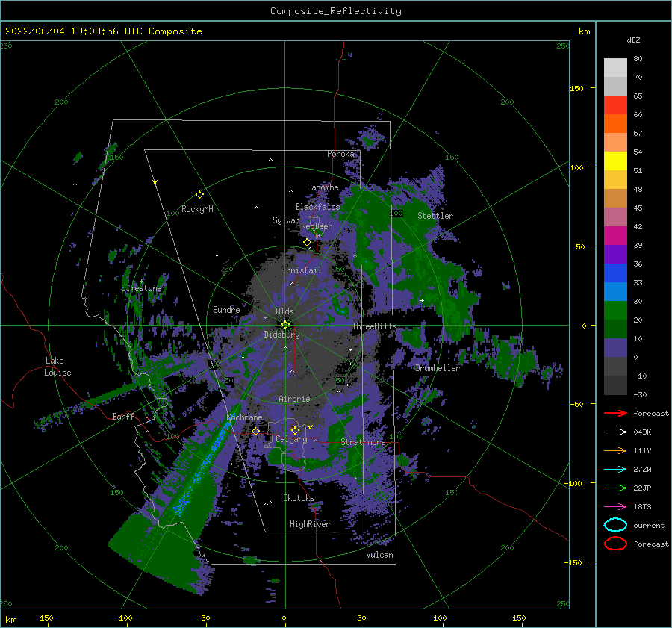Click the yellow diamond marker near RedDeer
This screenshot has width=672, height=628.
(x=307, y=243)
